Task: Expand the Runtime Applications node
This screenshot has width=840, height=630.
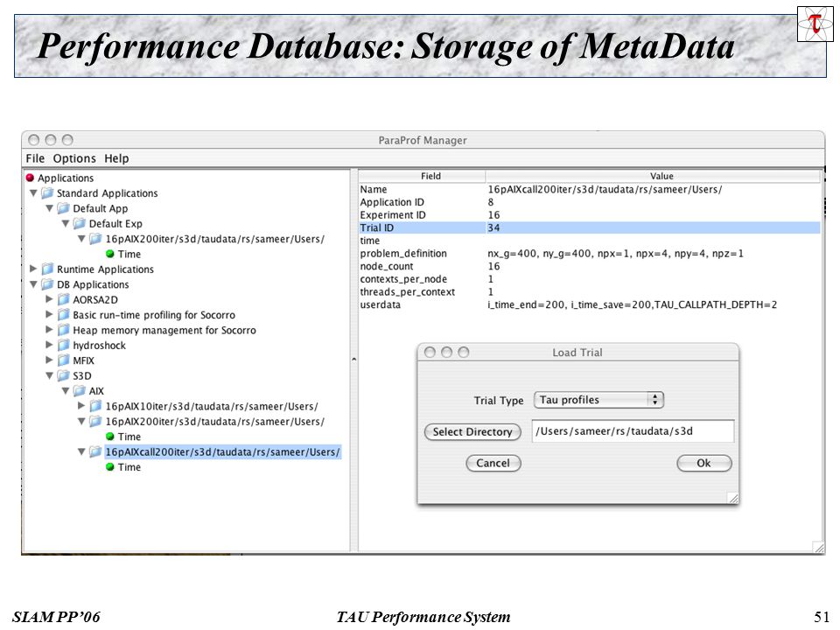Action: [x=33, y=269]
